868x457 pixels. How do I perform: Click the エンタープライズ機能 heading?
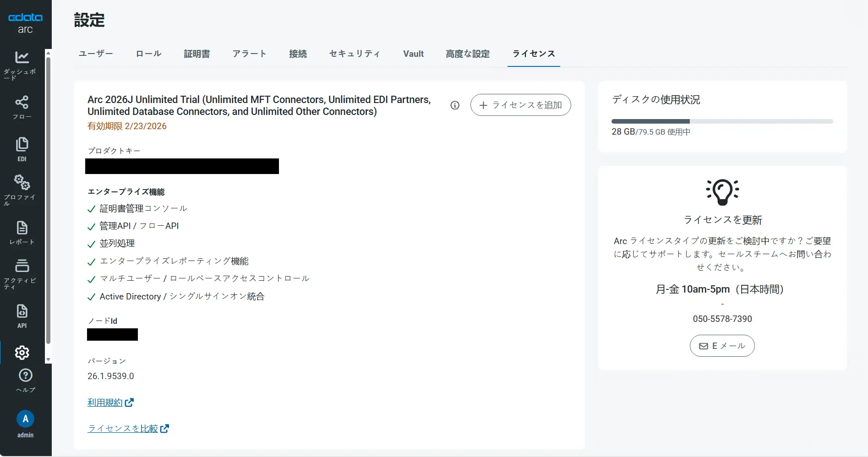pos(126,192)
